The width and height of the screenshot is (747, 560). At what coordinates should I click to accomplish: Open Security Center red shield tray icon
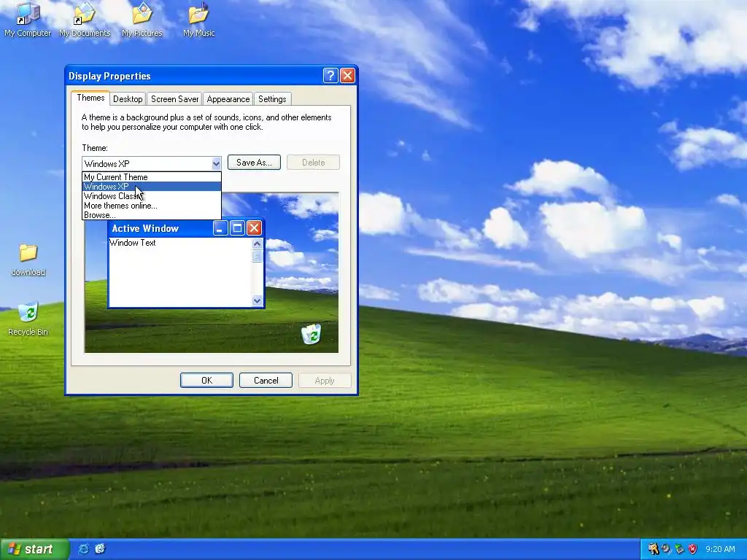(693, 549)
